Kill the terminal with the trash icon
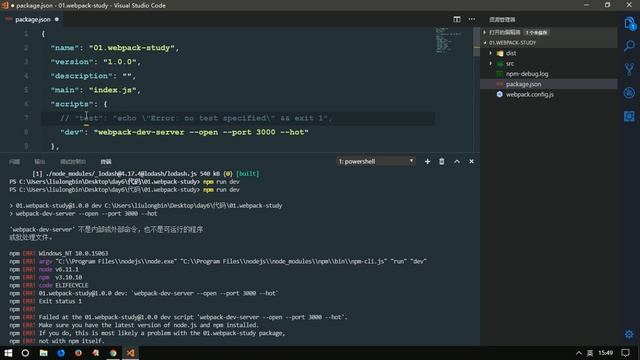 (x=442, y=162)
